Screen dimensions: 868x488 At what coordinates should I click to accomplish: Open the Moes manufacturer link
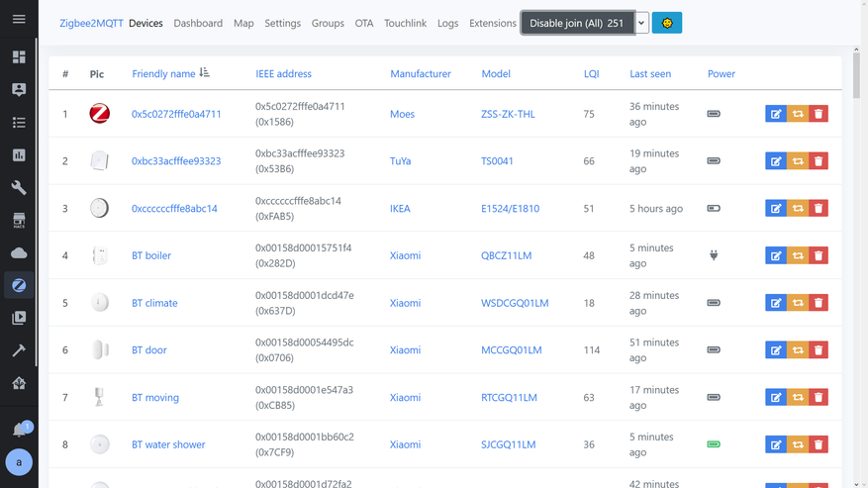point(402,114)
